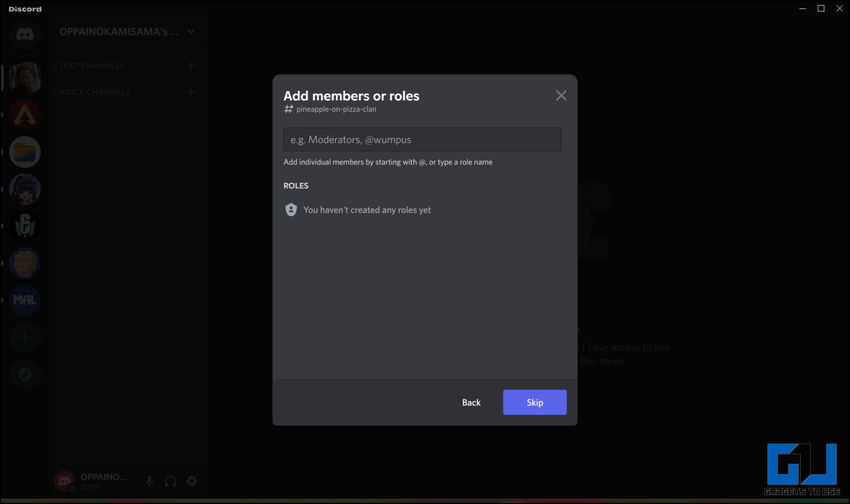Create channel in TEXT CHANNELS plus
The width and height of the screenshot is (850, 504).
pos(191,66)
